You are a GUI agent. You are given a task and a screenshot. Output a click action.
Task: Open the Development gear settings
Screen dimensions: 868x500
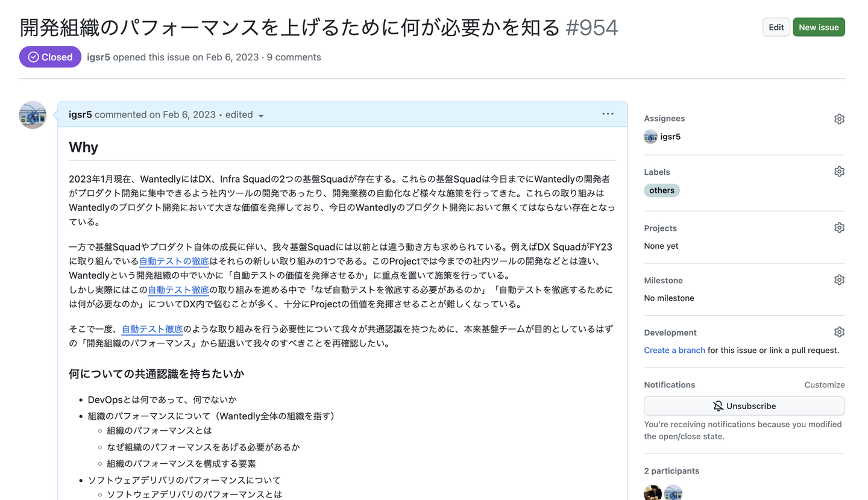pos(839,332)
